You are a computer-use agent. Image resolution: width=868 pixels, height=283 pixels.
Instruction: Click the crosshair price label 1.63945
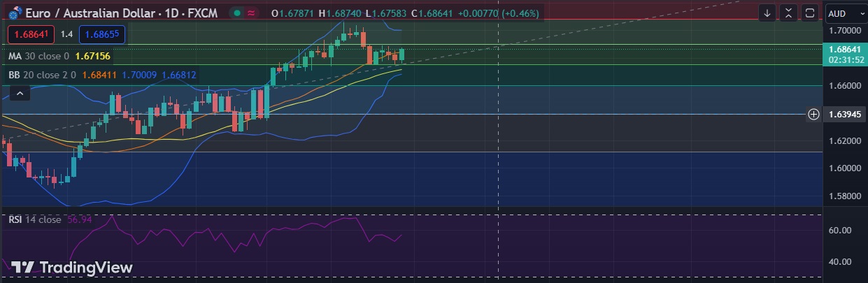tap(844, 114)
